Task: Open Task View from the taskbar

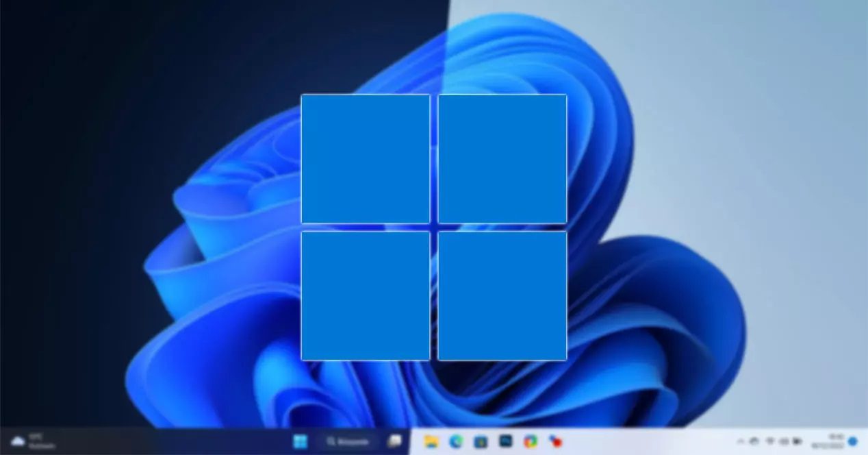Action: tap(394, 441)
